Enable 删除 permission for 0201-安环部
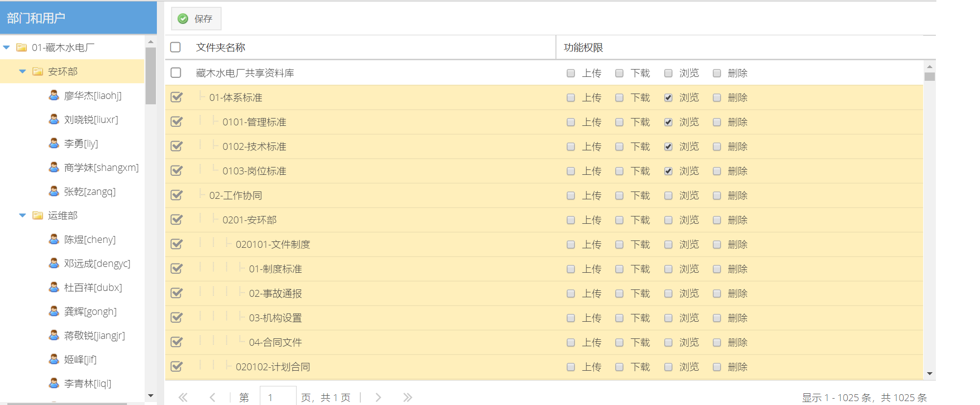The height and width of the screenshot is (405, 980). tap(717, 220)
